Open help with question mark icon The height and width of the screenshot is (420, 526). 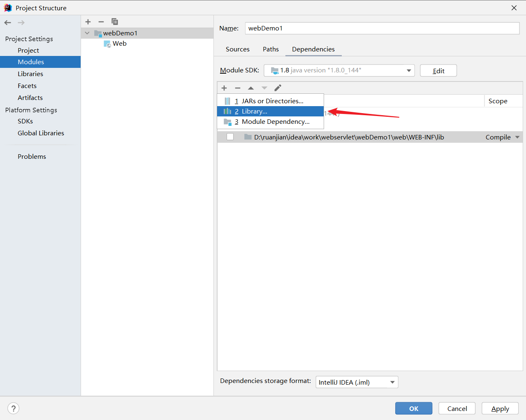click(14, 408)
